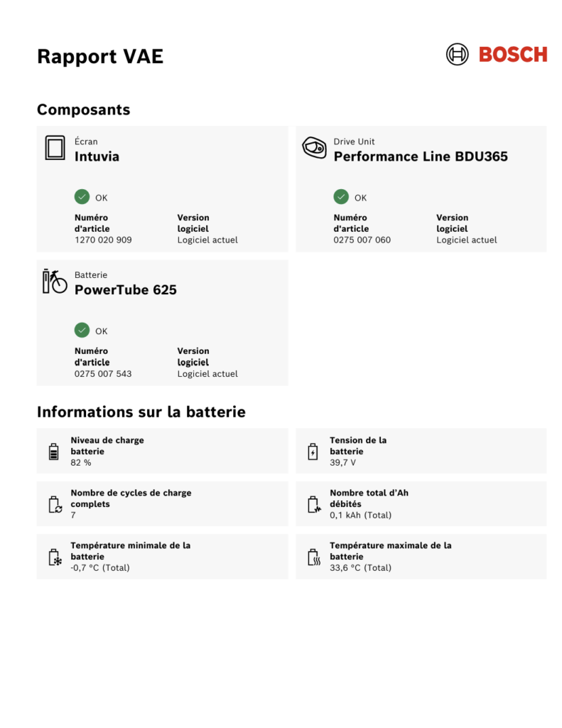This screenshot has height=728, width=562.
Task: Click the Performance Line BDU365 name
Action: [421, 156]
